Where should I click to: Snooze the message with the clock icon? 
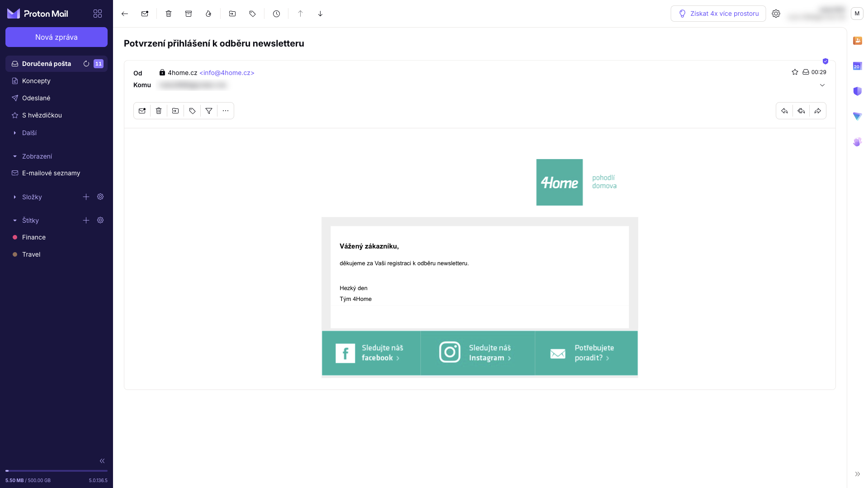coord(276,14)
